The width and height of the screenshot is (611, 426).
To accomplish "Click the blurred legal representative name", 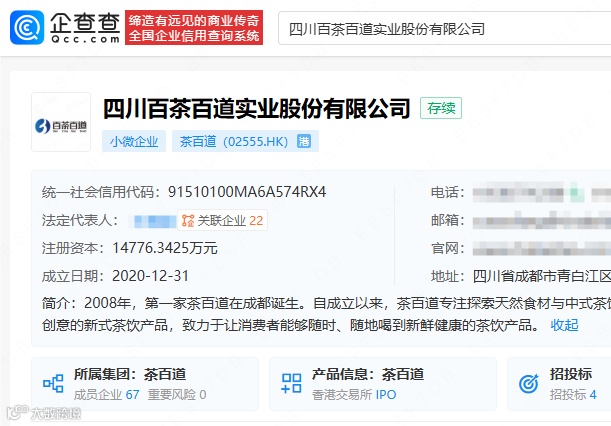I will click(155, 221).
